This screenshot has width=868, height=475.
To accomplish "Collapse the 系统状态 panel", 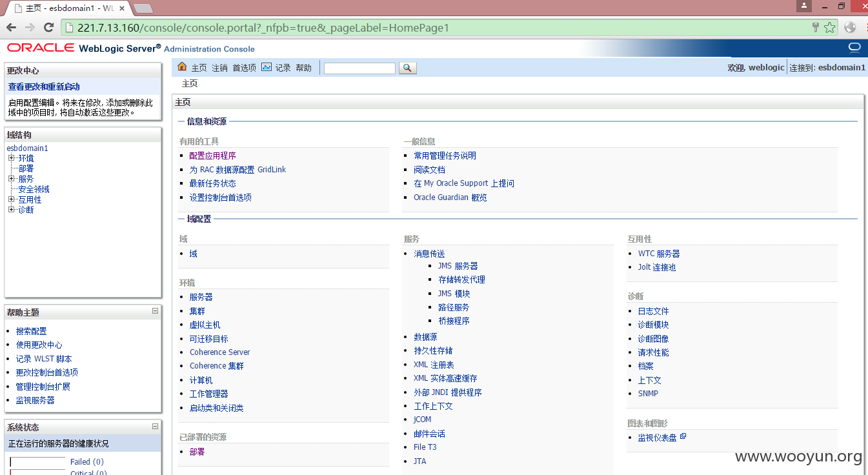I will (x=155, y=426).
